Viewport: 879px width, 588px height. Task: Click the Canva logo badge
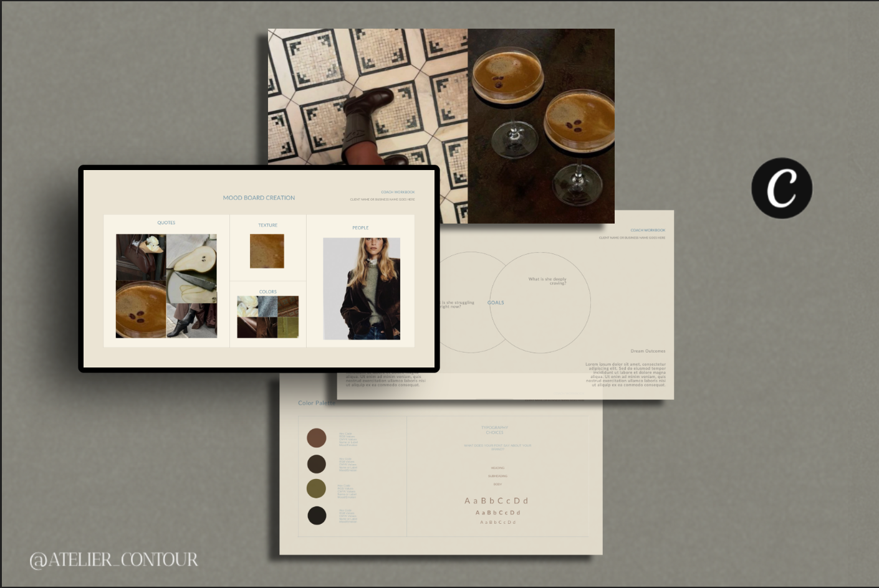click(781, 188)
